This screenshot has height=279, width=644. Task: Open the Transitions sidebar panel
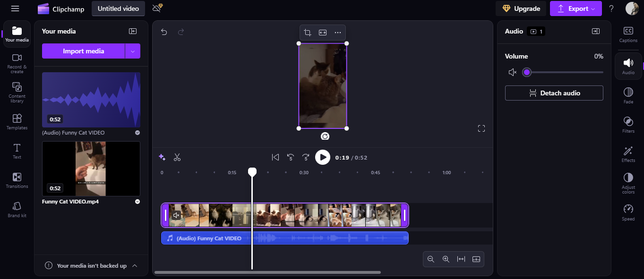click(17, 180)
